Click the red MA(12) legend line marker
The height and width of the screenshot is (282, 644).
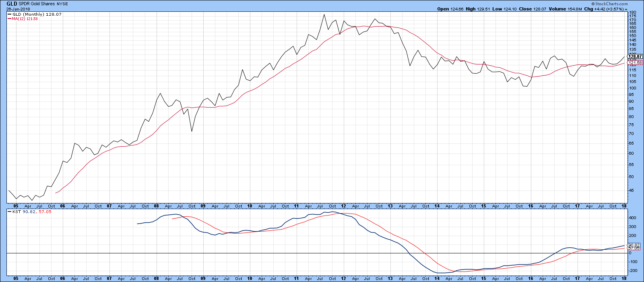click(9, 19)
